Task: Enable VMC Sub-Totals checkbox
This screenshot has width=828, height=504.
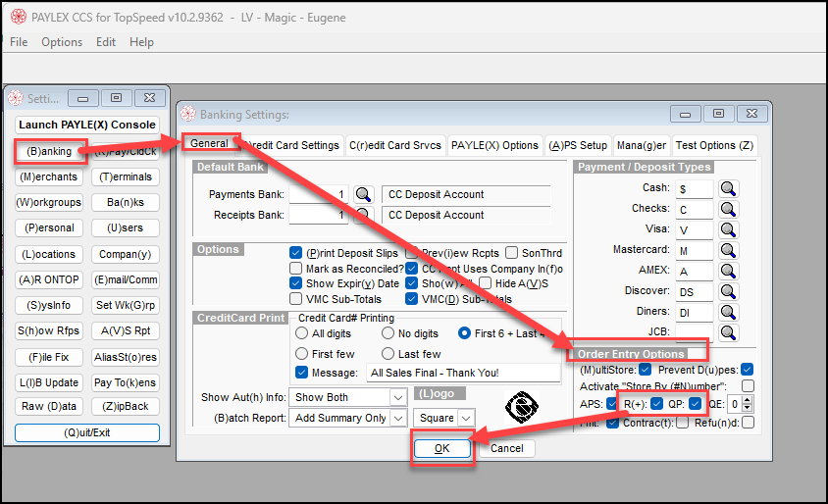Action: click(295, 299)
